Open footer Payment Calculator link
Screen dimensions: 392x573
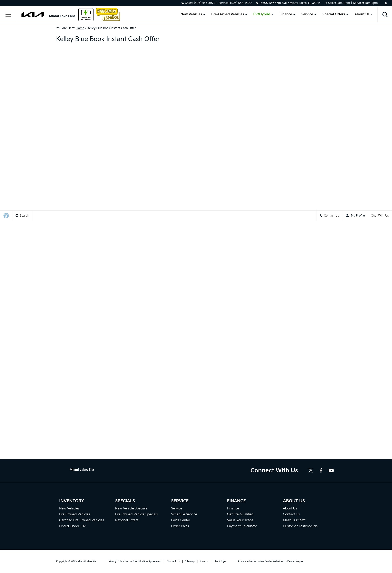pyautogui.click(x=242, y=526)
